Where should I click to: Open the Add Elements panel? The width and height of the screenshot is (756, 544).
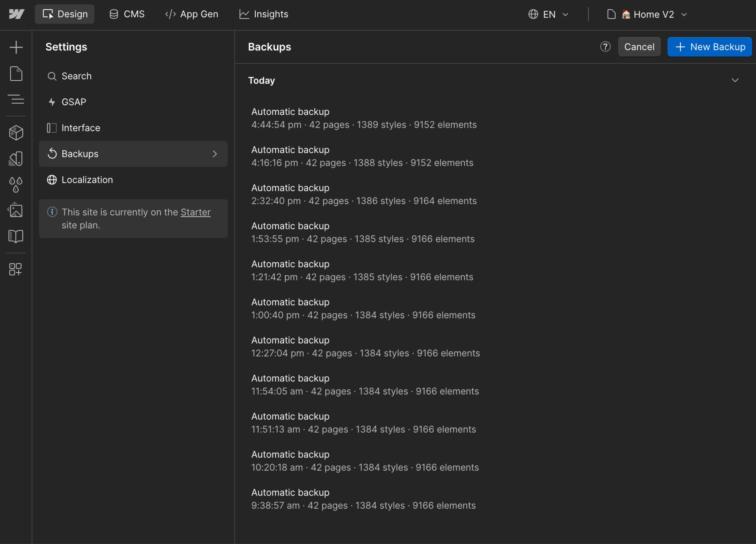[16, 47]
